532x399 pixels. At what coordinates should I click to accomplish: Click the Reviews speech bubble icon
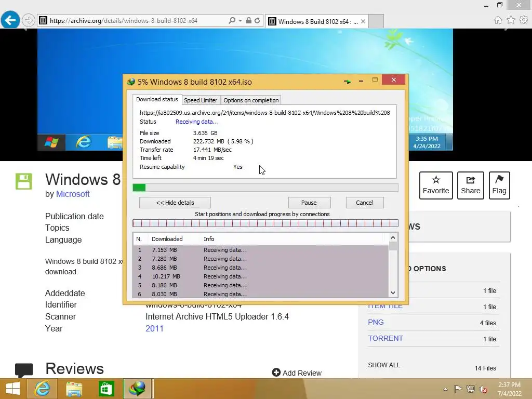click(x=24, y=370)
